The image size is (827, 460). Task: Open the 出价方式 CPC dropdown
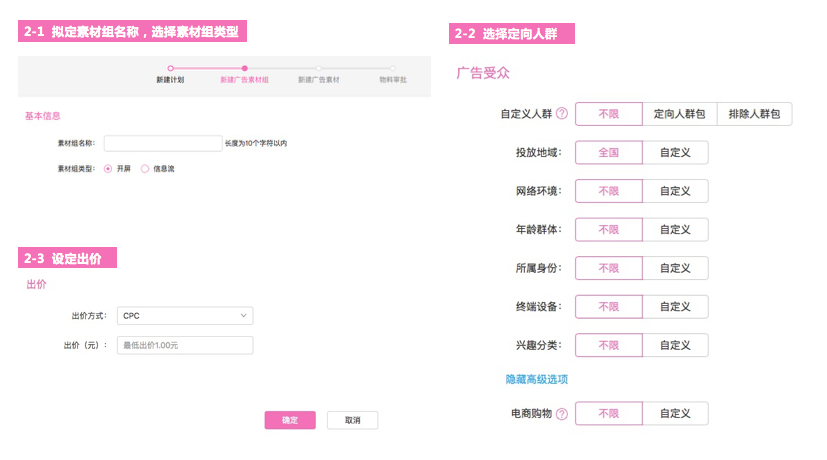[x=185, y=315]
